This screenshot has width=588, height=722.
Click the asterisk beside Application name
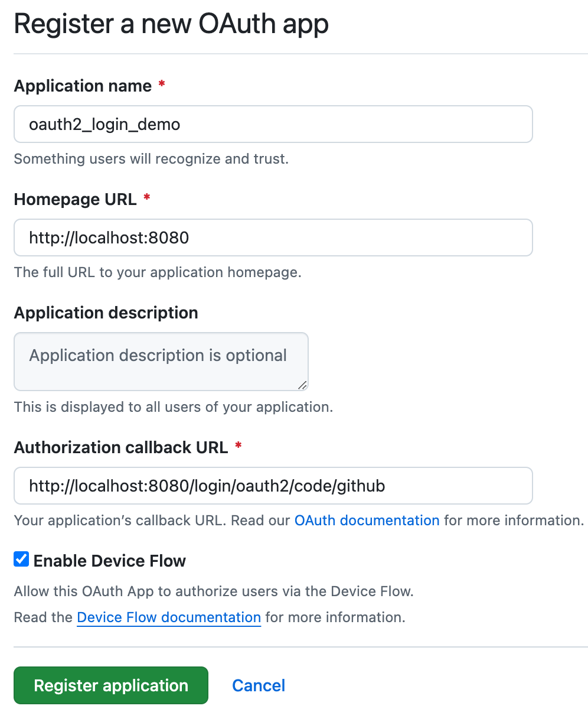(x=161, y=84)
